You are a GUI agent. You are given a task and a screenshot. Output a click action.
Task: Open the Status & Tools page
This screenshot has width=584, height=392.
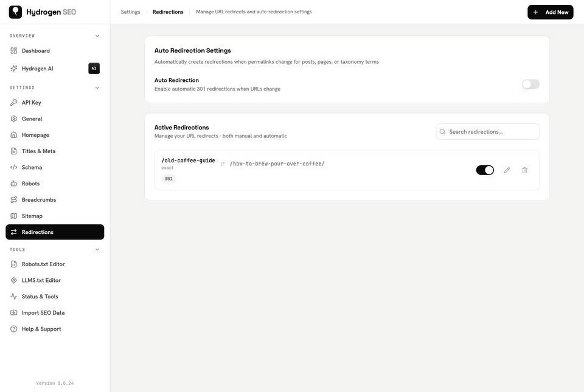[x=55, y=297]
